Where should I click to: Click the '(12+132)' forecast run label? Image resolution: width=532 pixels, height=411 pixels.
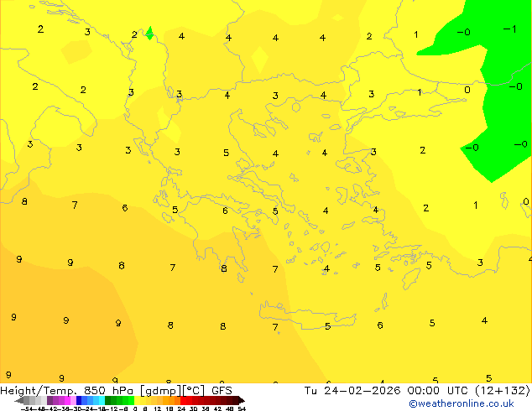[x=503, y=391]
